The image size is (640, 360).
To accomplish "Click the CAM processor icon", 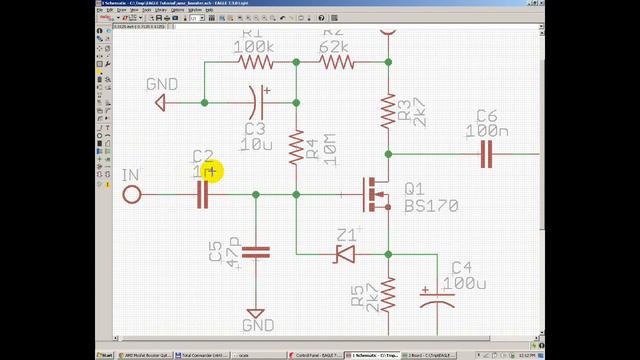I will coord(175,18).
